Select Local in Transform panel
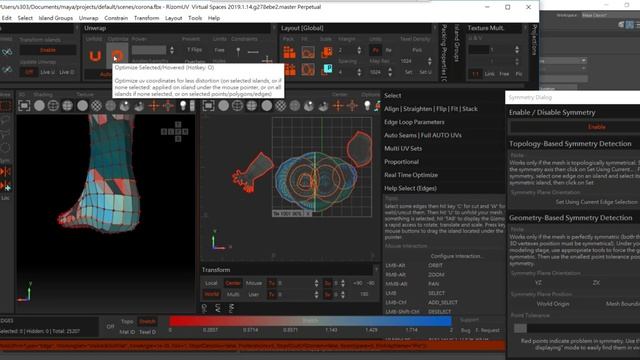Image resolution: width=640 pixels, height=360 pixels. tap(211, 283)
